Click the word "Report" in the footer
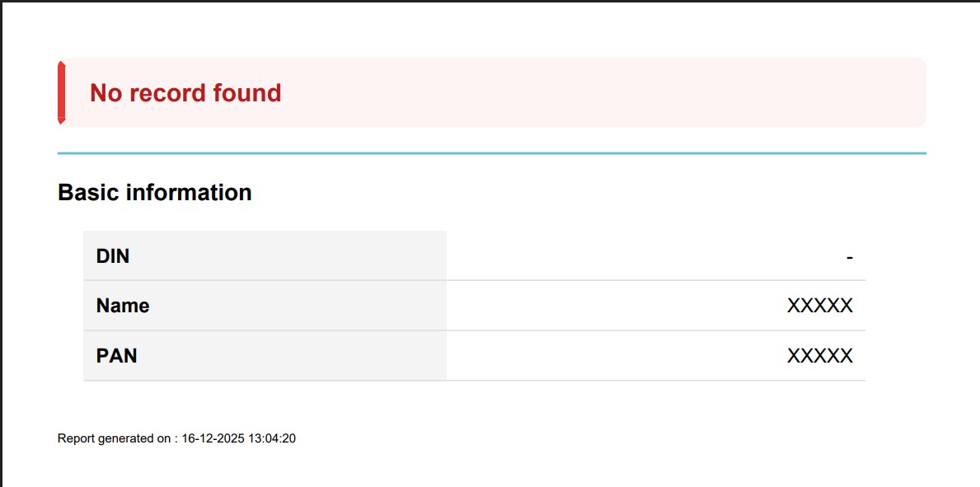980x487 pixels. pos(76,439)
